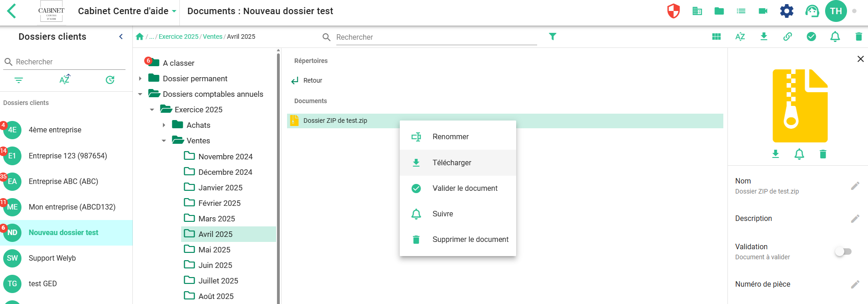The image size is (868, 304).
Task: Open settings gear in top bar
Action: pos(787,11)
